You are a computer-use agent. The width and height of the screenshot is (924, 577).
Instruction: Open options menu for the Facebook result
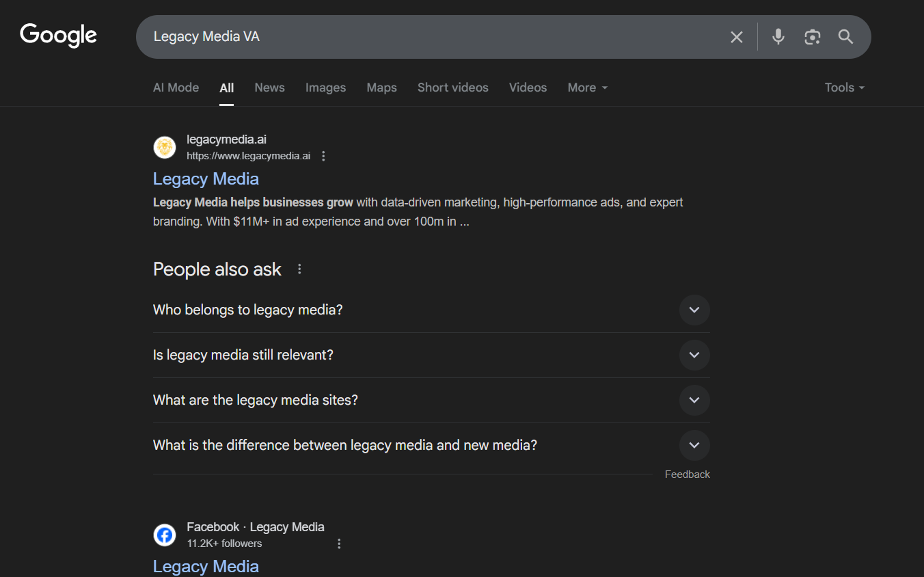click(339, 544)
